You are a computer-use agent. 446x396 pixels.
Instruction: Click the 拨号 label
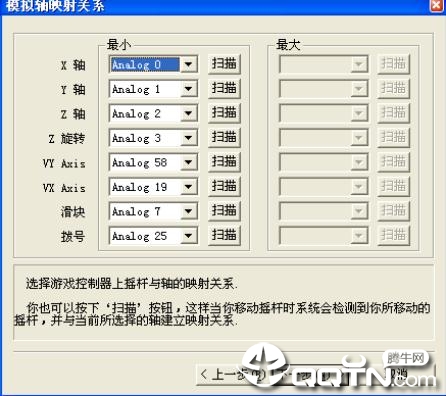pos(73,237)
